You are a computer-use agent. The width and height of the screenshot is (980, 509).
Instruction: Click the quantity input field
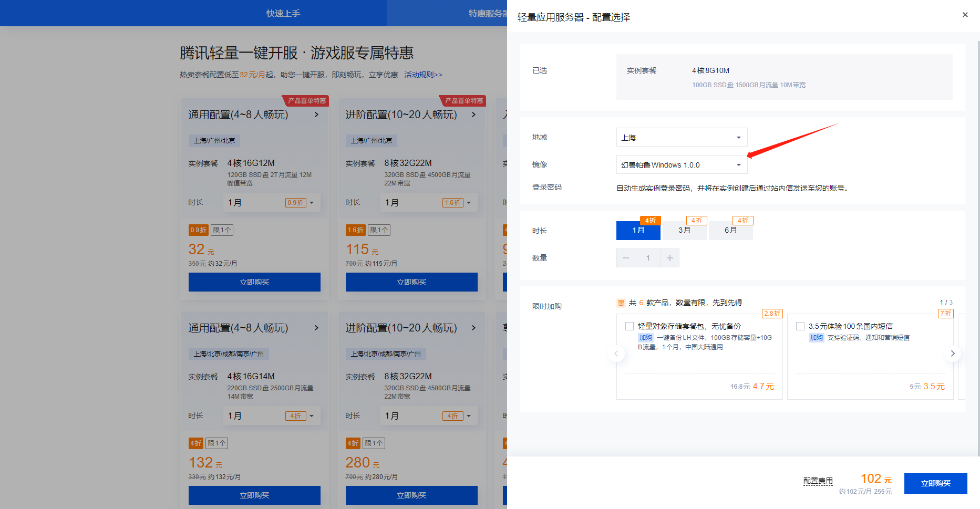point(648,258)
